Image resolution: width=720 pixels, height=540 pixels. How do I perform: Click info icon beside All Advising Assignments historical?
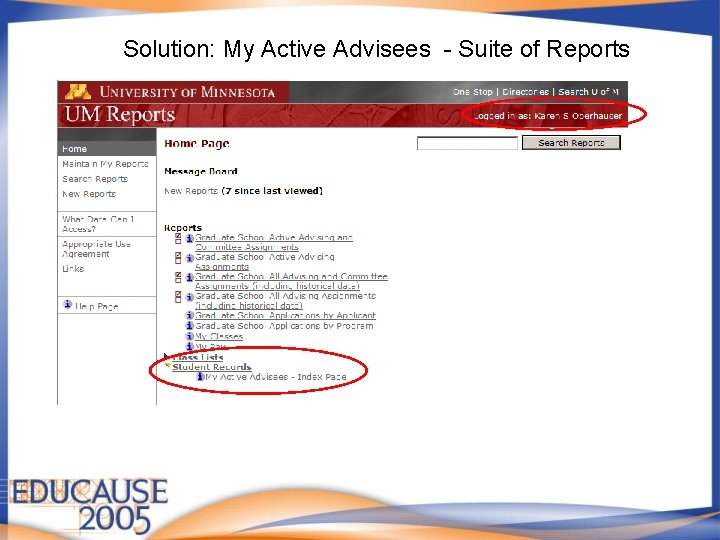[x=189, y=297]
